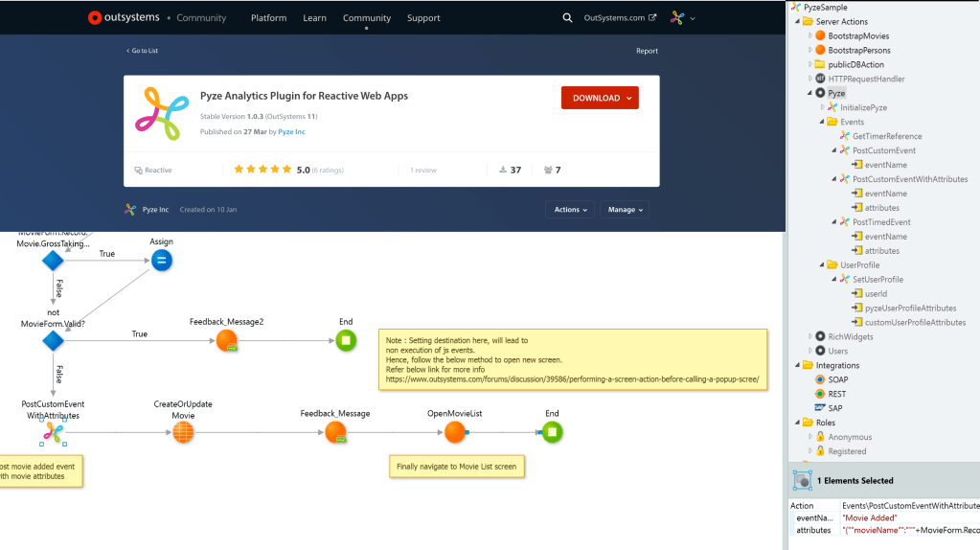The height and width of the screenshot is (550, 980).
Task: Select the CreateOrUpdate Movie node
Action: pyautogui.click(x=183, y=432)
